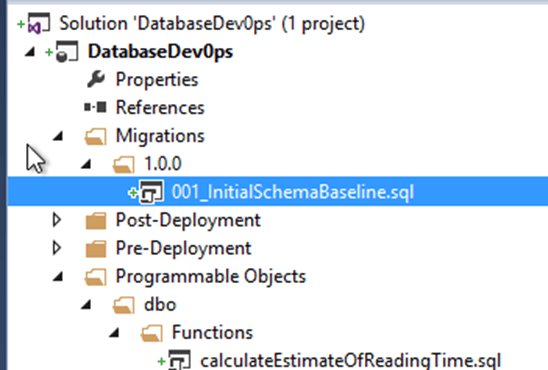This screenshot has width=548, height=370.
Task: Expand the Pre-Deployment folder
Action: click(x=57, y=248)
